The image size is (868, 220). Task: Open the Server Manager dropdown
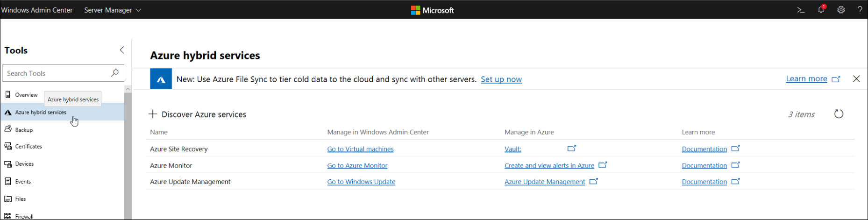point(113,10)
